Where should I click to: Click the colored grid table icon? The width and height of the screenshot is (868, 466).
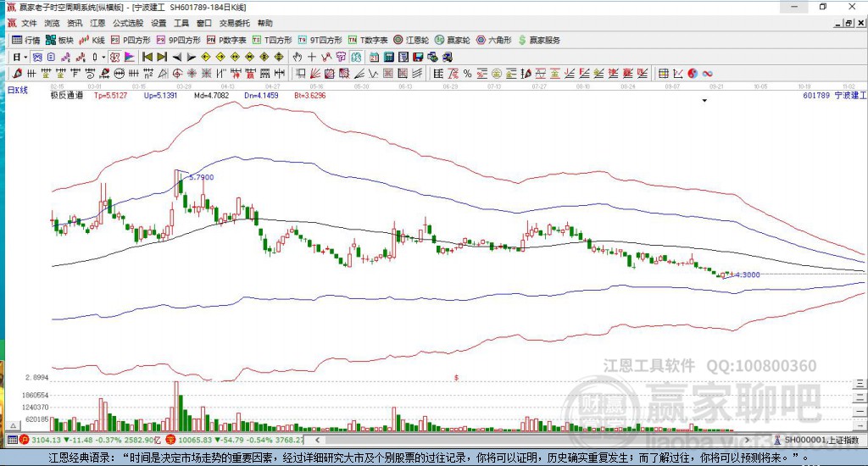tap(663, 74)
